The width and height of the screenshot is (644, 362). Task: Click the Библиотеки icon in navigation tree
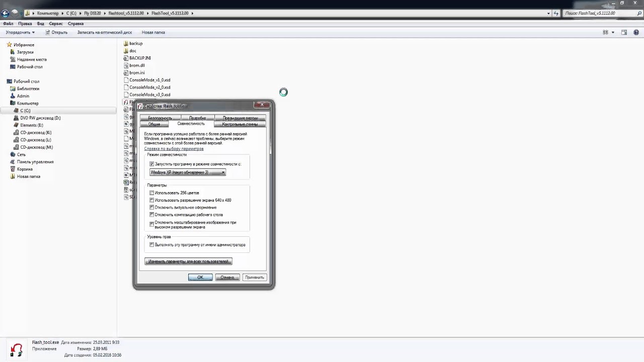click(x=13, y=88)
